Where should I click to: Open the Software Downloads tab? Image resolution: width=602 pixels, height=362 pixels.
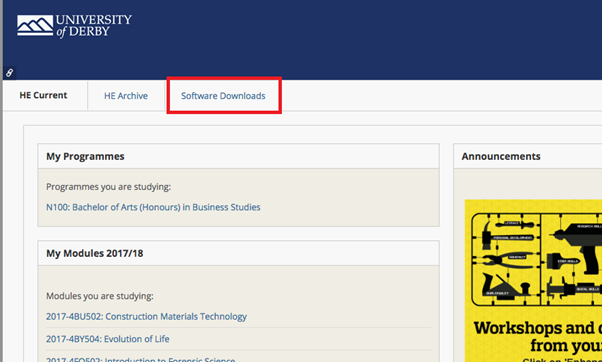pyautogui.click(x=223, y=96)
